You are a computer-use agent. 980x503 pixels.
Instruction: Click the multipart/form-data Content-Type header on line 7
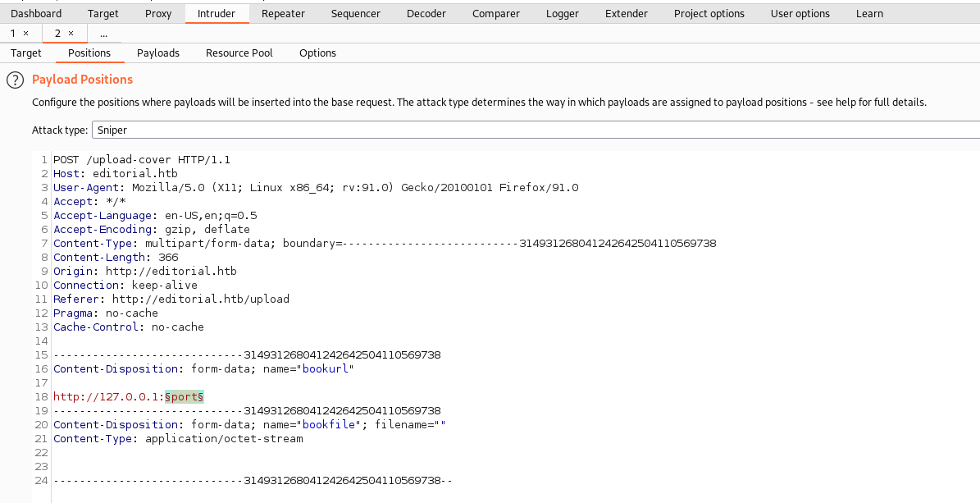385,244
